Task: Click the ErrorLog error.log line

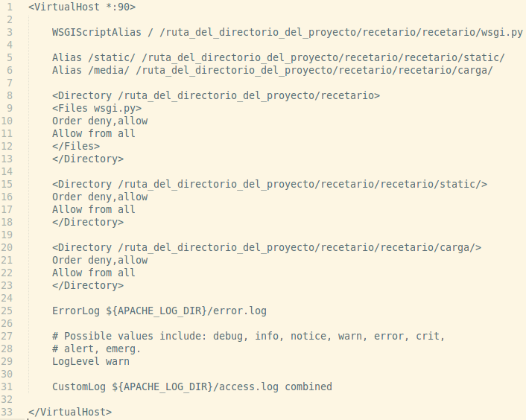Action: pyautogui.click(x=159, y=311)
